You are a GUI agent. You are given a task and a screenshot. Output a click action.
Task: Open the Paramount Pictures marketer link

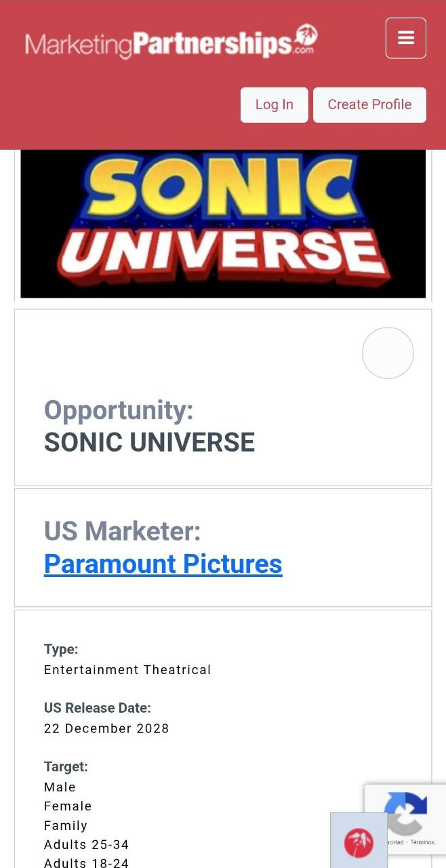pyautogui.click(x=163, y=564)
